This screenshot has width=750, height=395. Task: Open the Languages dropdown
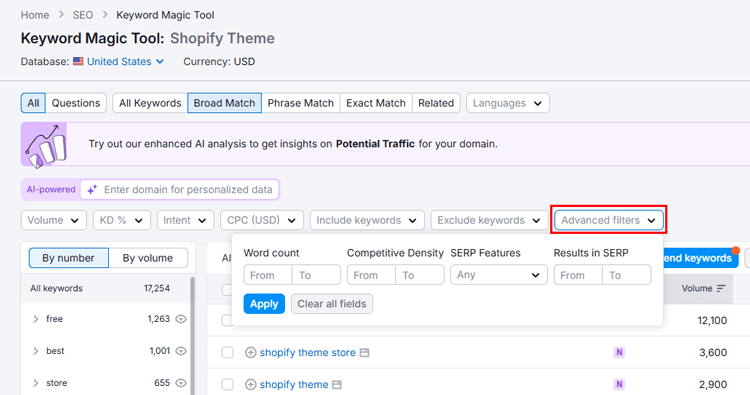click(508, 103)
